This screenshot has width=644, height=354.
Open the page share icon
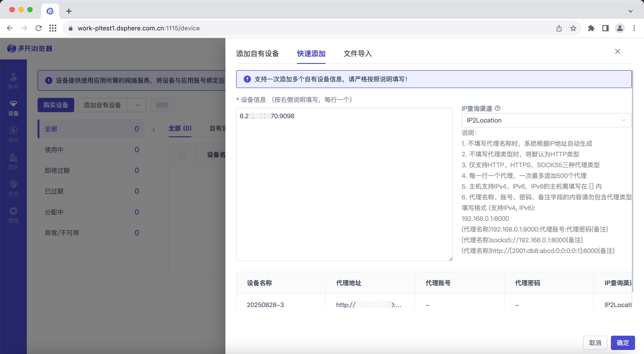(559, 28)
